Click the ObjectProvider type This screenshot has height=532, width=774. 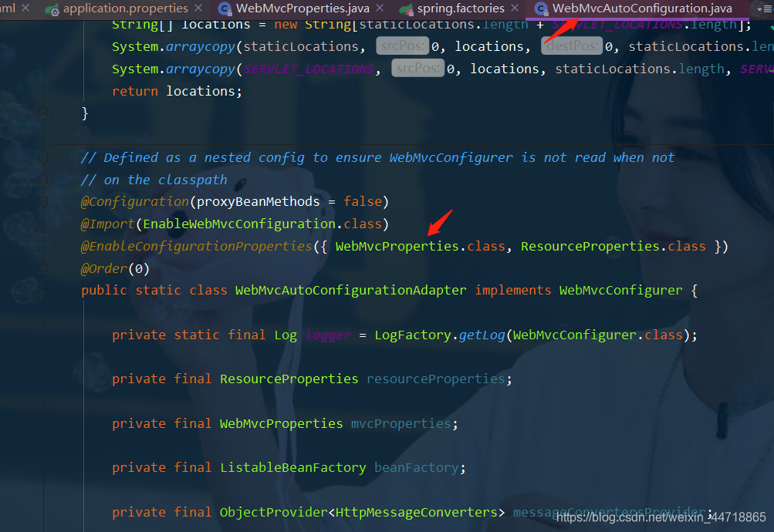point(273,512)
